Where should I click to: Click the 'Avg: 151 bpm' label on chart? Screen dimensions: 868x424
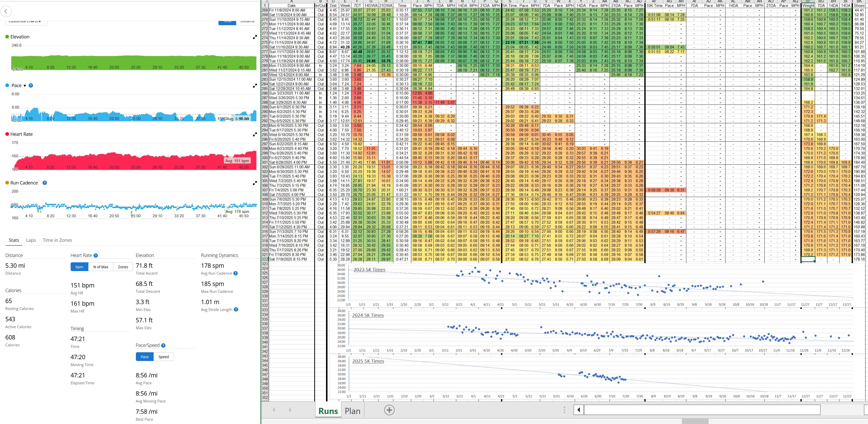click(x=237, y=161)
